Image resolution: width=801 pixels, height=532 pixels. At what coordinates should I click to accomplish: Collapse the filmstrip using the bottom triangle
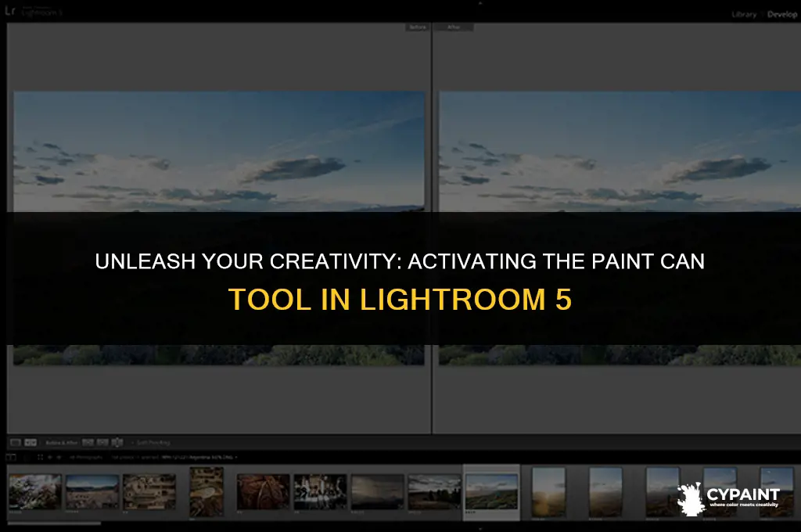(480, 529)
